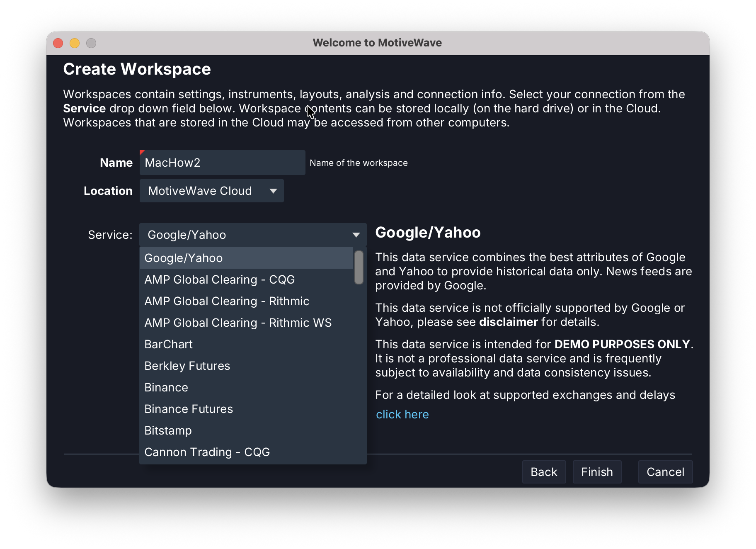Pick Cannon Trading - CQG service

click(x=246, y=452)
